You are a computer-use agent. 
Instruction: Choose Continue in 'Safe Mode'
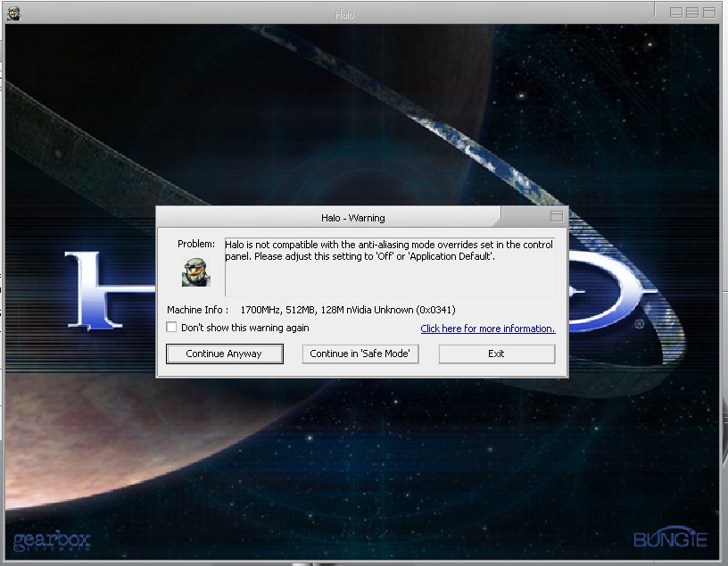coord(360,354)
